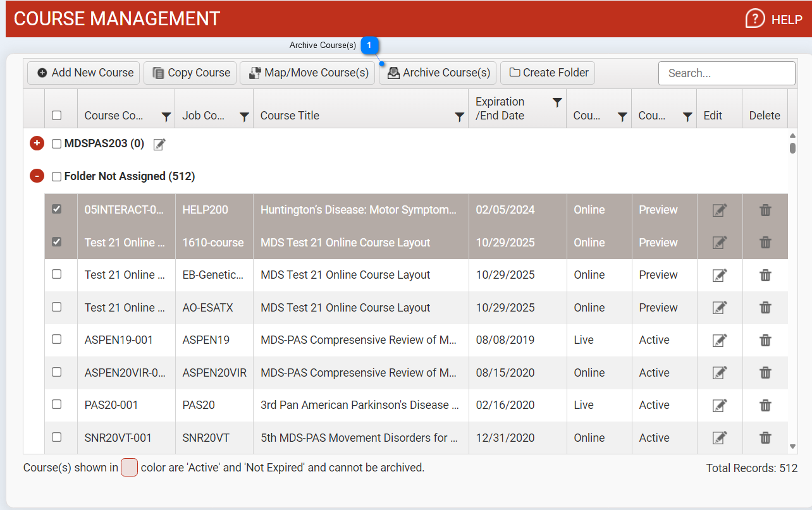Toggle the select-all header checkbox
This screenshot has width=812, height=510.
tap(57, 116)
